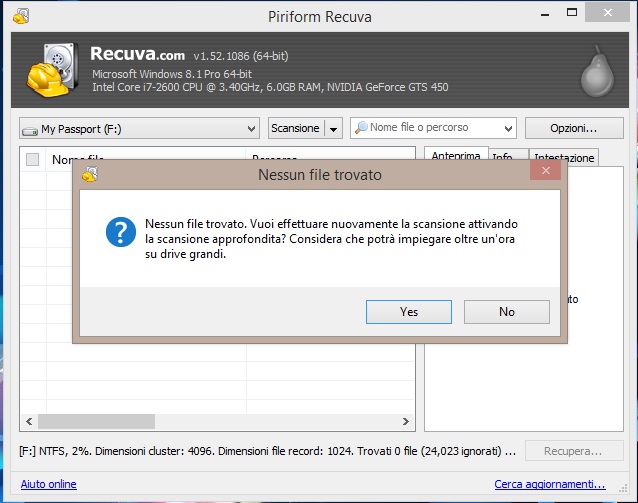The image size is (638, 503).
Task: Click the drive icon beside My Passport
Action: click(x=30, y=131)
